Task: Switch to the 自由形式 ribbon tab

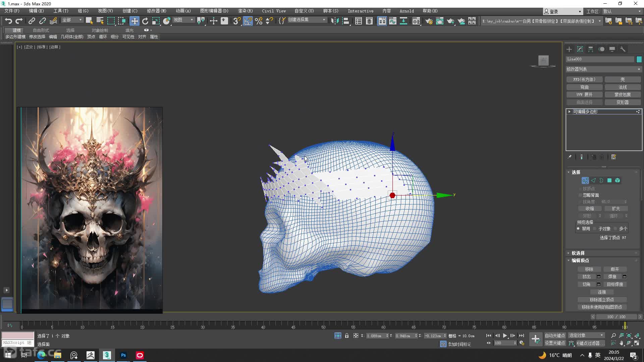Action: tap(41, 30)
